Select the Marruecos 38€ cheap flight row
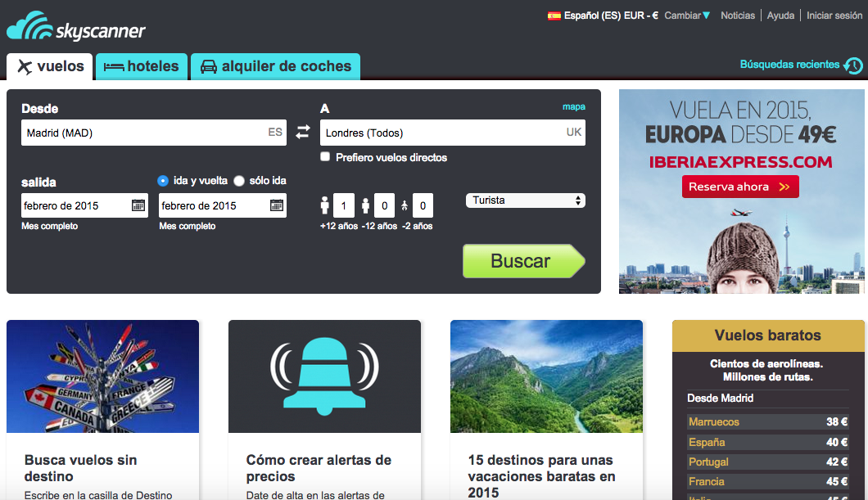 click(767, 421)
